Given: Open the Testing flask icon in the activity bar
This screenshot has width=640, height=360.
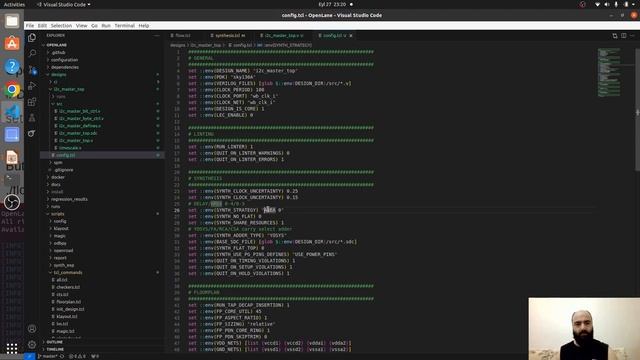Looking at the screenshot, I should click(x=32, y=118).
